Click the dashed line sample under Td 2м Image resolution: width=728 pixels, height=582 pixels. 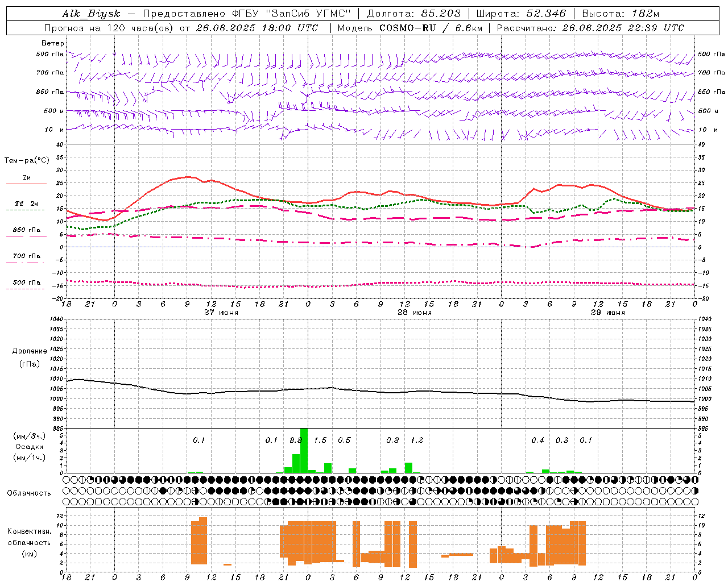point(26,210)
